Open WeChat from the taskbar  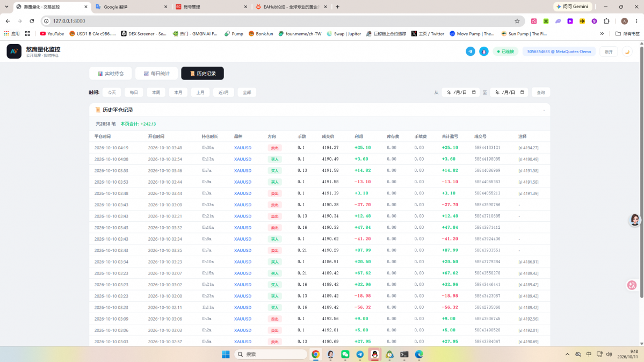pyautogui.click(x=345, y=354)
